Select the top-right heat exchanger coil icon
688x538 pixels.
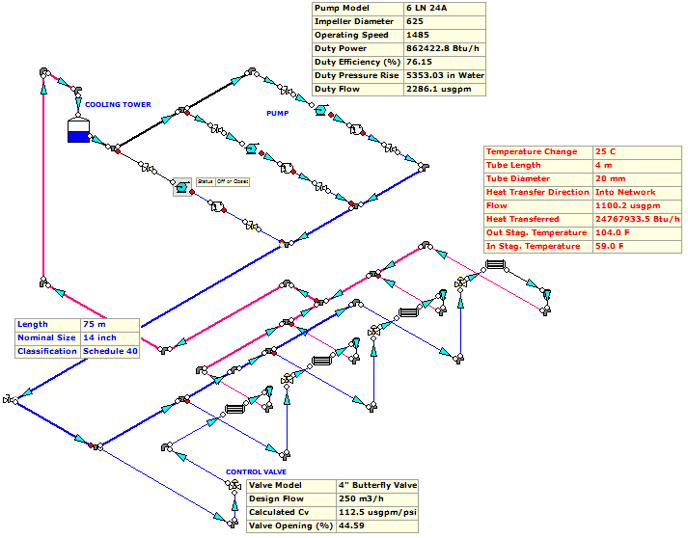(496, 265)
